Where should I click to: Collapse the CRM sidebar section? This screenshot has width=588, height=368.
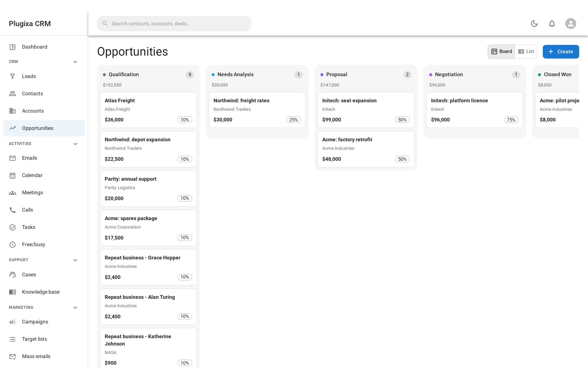pyautogui.click(x=75, y=62)
